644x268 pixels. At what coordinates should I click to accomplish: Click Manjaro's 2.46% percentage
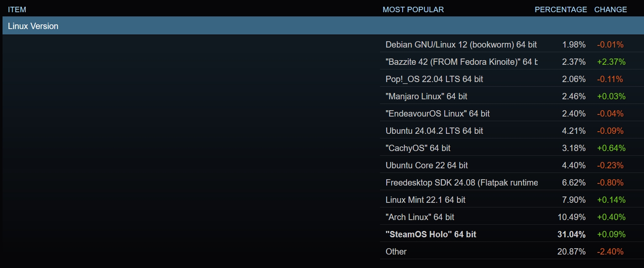tap(574, 96)
